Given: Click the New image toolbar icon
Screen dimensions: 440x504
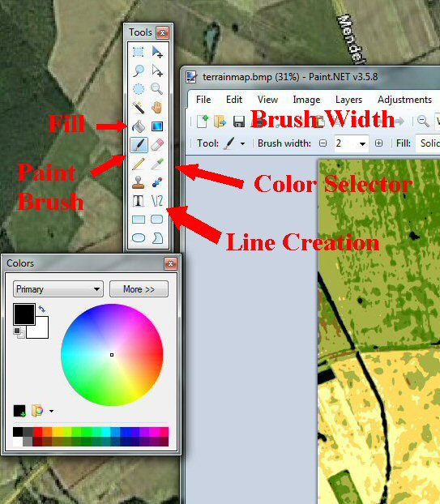Looking at the screenshot, I should pyautogui.click(x=203, y=122).
